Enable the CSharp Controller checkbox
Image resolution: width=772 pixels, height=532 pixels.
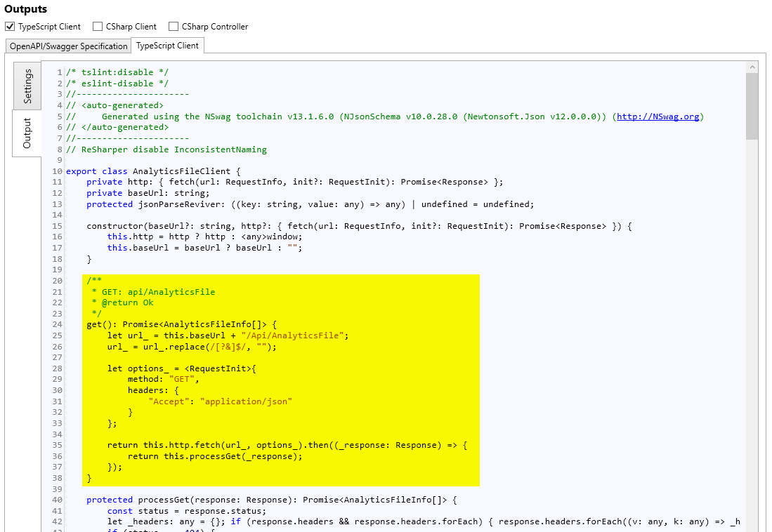(174, 27)
